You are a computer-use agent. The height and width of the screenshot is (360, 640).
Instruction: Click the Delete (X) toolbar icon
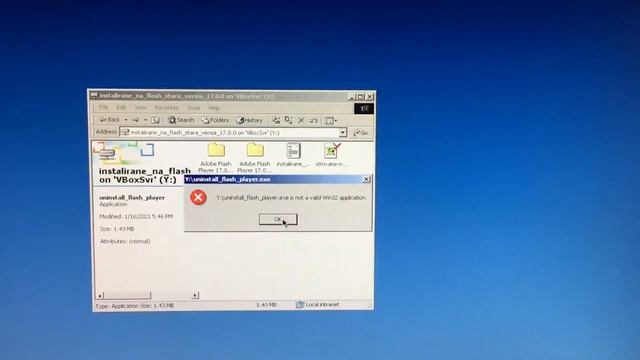[x=301, y=120]
